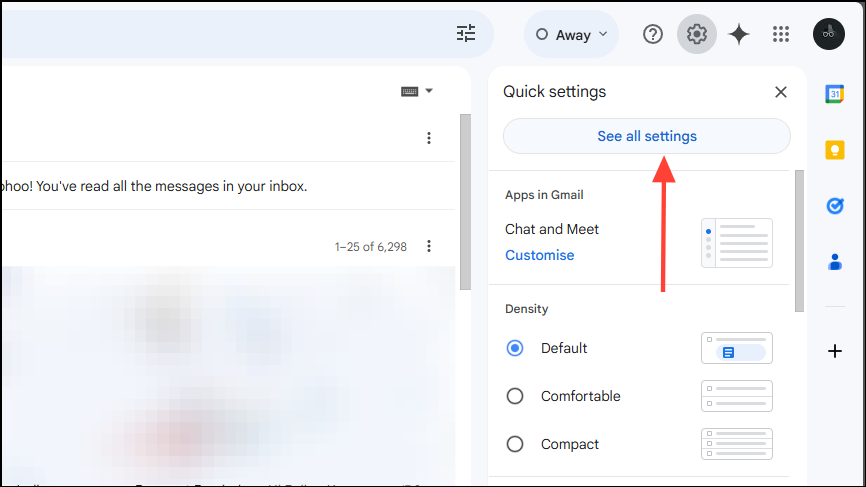Open Google Calendar side panel icon
The height and width of the screenshot is (487, 866).
point(835,94)
